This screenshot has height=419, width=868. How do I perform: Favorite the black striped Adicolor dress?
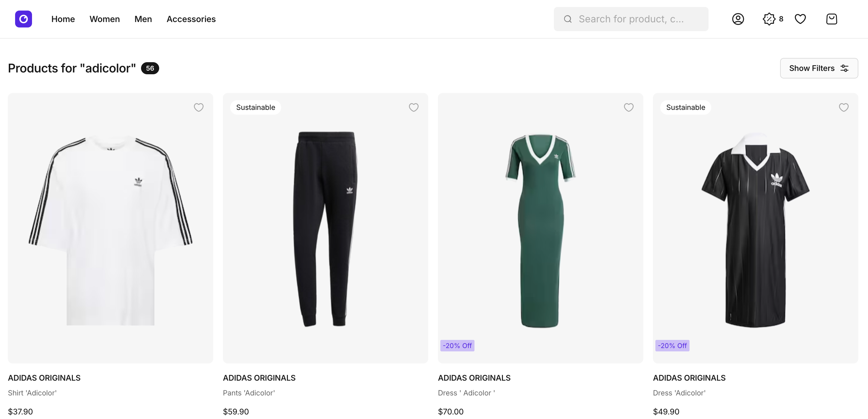tap(844, 107)
